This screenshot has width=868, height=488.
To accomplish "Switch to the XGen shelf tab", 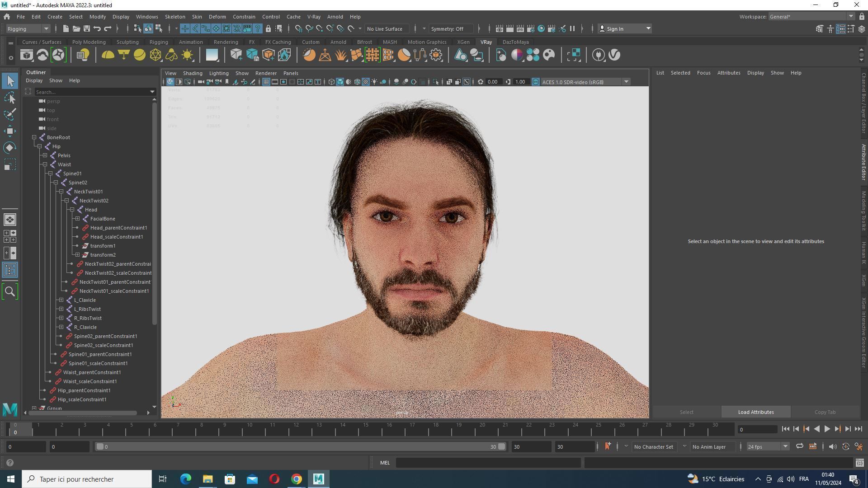I will click(x=463, y=42).
